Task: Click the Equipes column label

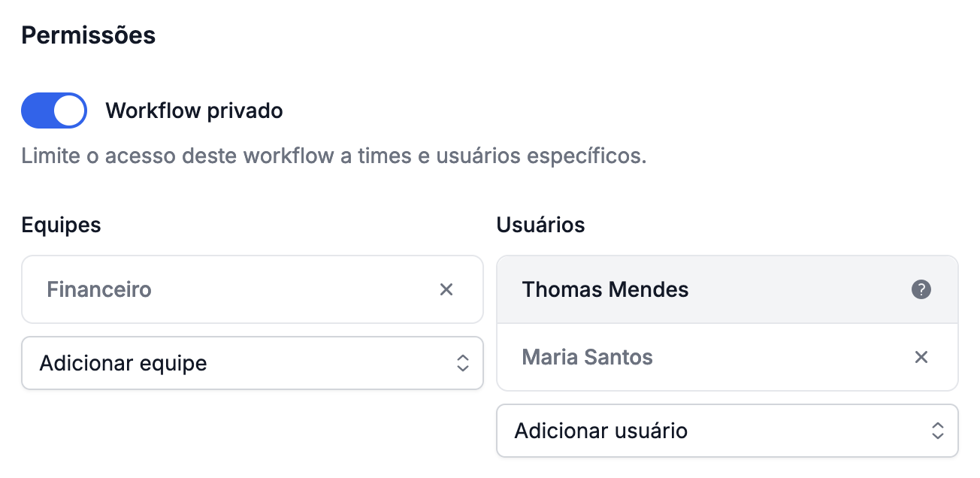Action: [x=62, y=225]
